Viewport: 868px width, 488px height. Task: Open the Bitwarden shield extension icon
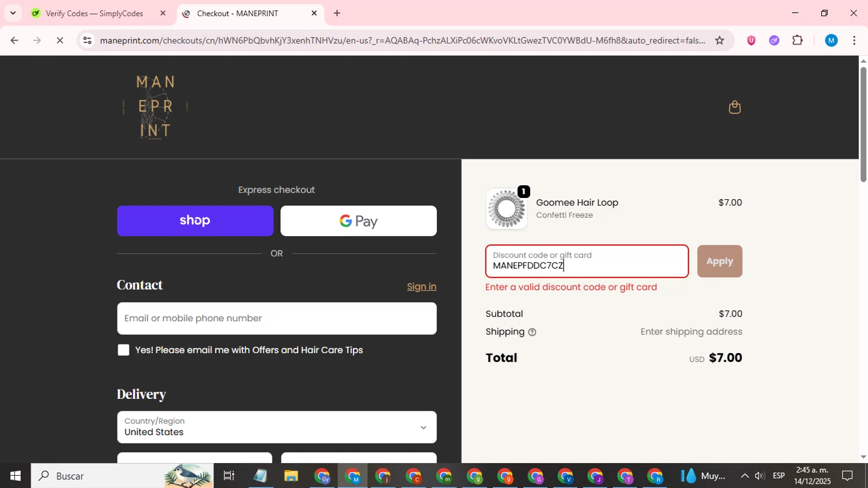(x=751, y=41)
